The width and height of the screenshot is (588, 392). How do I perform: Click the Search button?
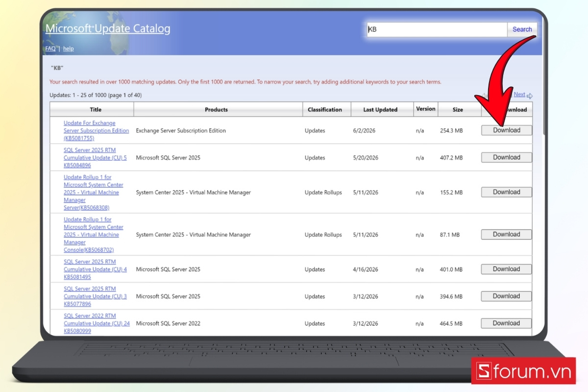tap(522, 29)
